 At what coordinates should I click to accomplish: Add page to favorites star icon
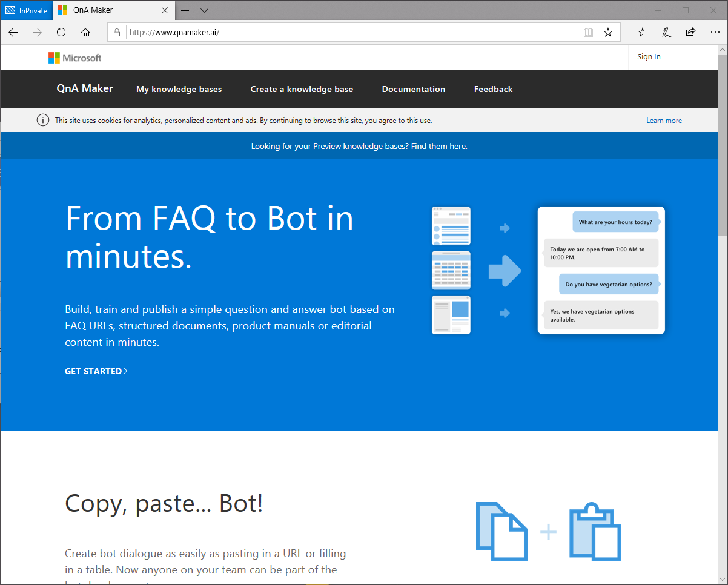[x=608, y=33]
